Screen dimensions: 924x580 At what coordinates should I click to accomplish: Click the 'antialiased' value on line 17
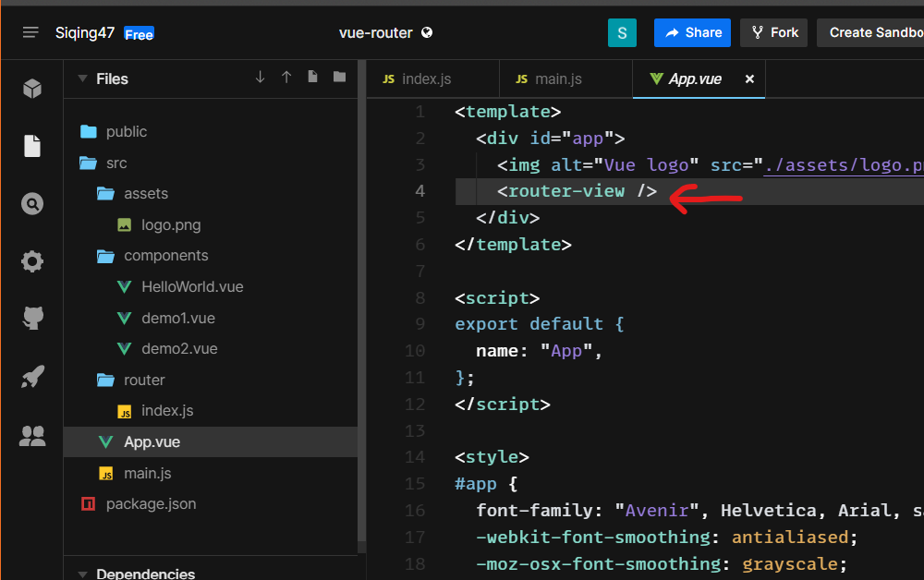tap(790, 537)
